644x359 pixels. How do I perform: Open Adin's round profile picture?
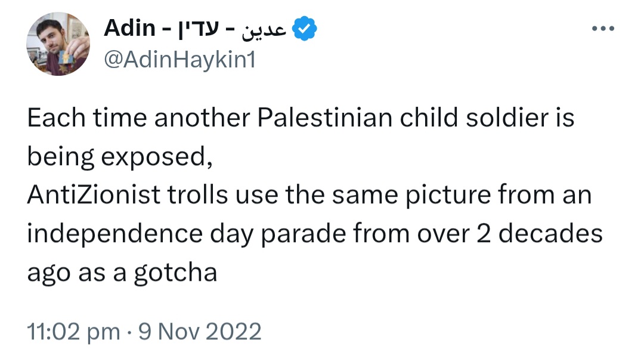pos(58,44)
